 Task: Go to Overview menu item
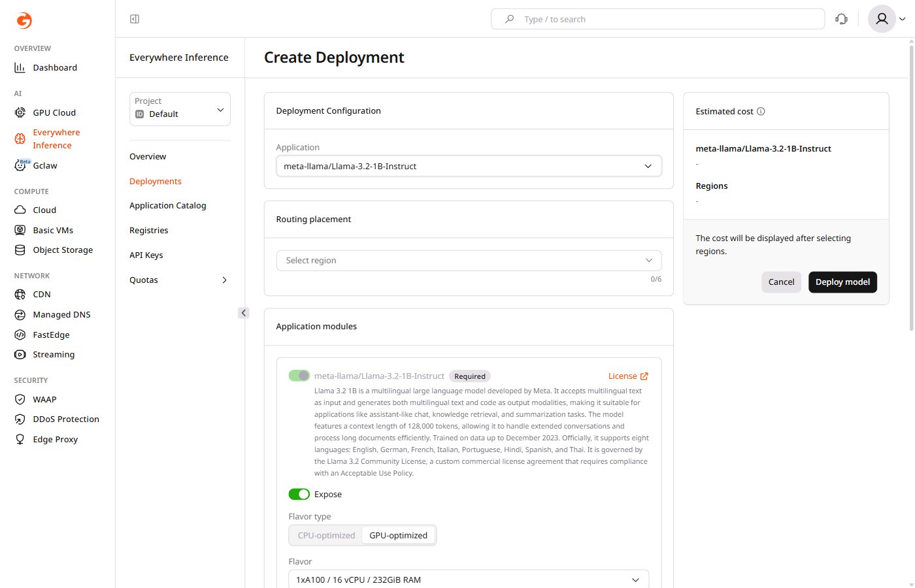148,156
